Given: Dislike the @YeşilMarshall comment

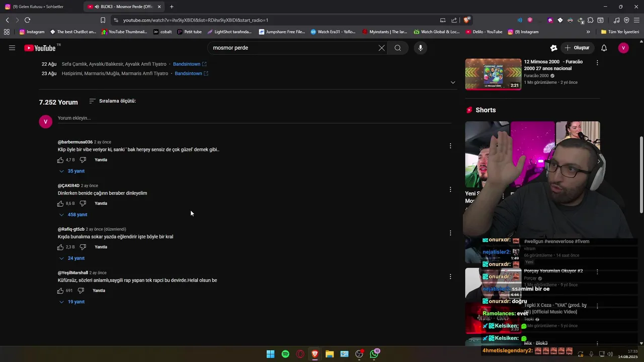Looking at the screenshot, I should pyautogui.click(x=81, y=291).
